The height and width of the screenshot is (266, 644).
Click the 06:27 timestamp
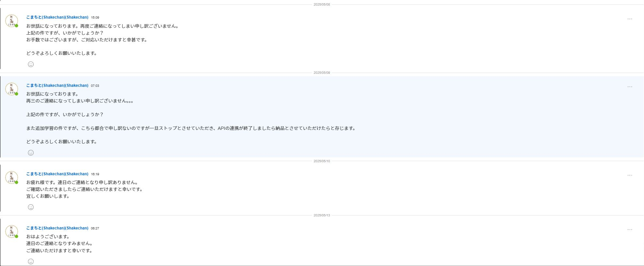(95, 228)
